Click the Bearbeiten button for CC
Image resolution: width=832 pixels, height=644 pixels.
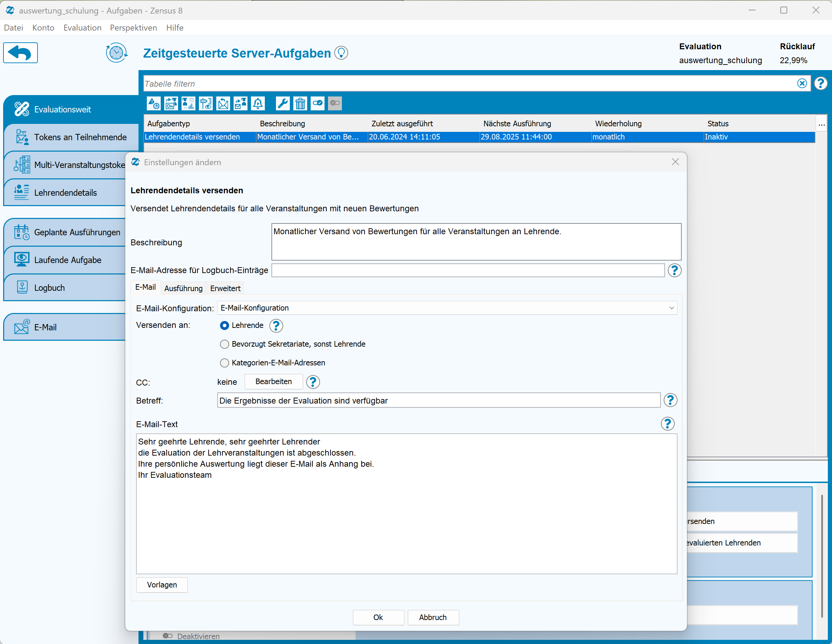coord(273,382)
